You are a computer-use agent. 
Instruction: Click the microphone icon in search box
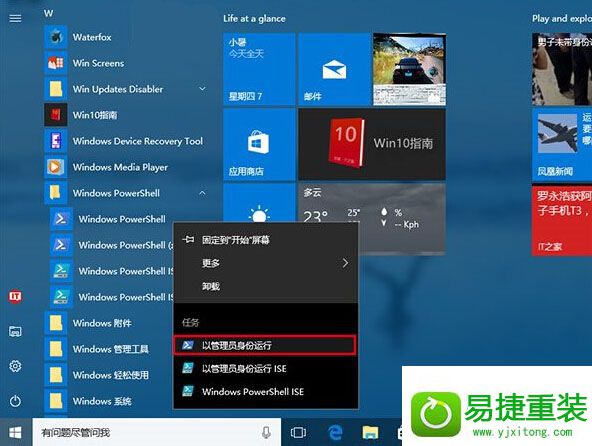266,432
